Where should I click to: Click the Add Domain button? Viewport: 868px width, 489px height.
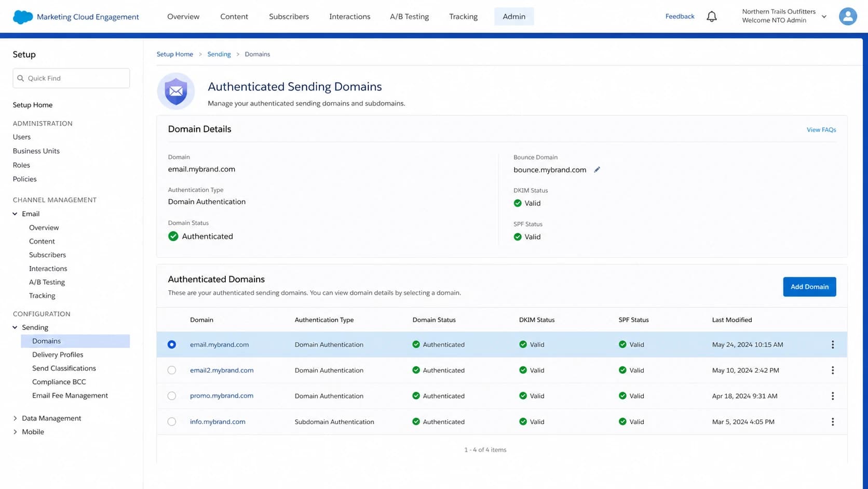tap(809, 287)
